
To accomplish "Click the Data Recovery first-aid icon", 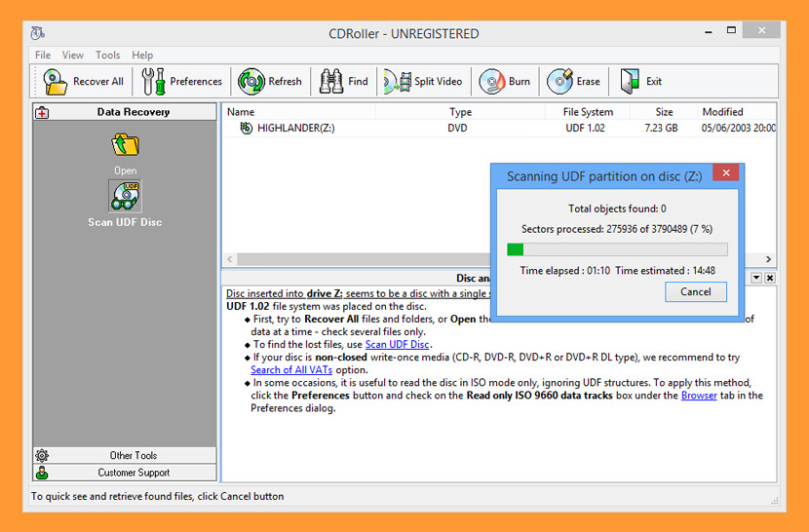I will click(42, 112).
